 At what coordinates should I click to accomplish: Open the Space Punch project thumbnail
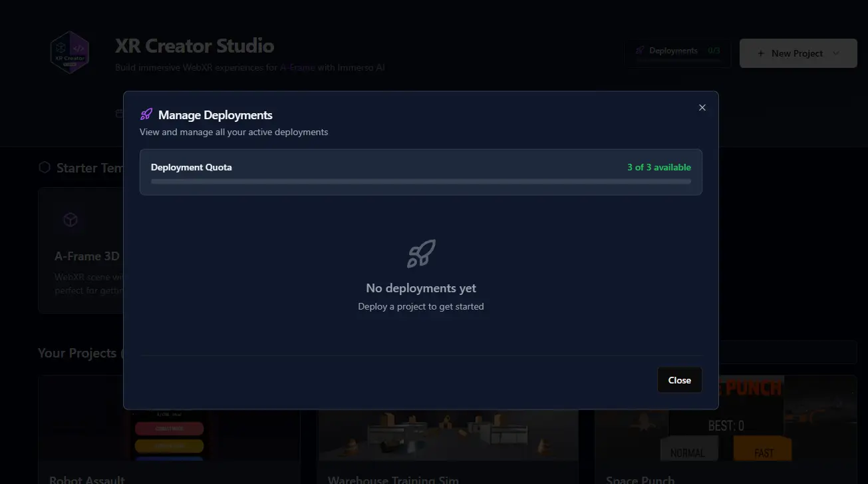[725, 419]
